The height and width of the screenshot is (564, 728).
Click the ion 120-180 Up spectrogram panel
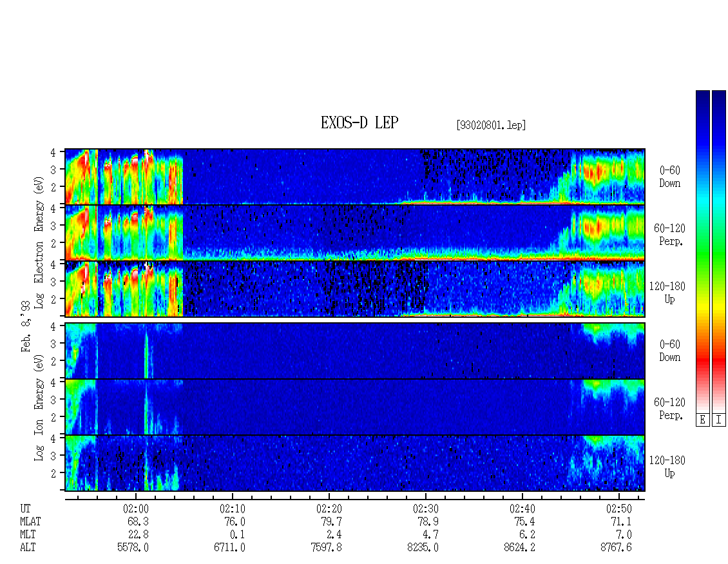[x=355, y=463]
